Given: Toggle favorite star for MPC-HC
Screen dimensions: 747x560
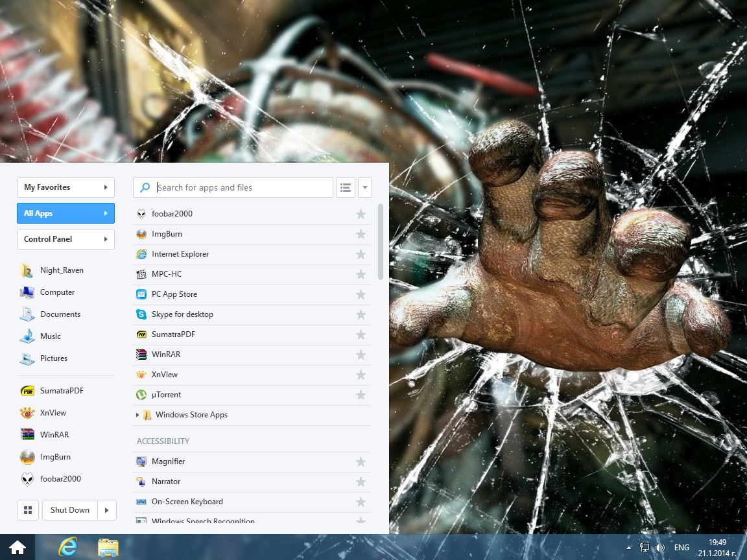Looking at the screenshot, I should (361, 274).
